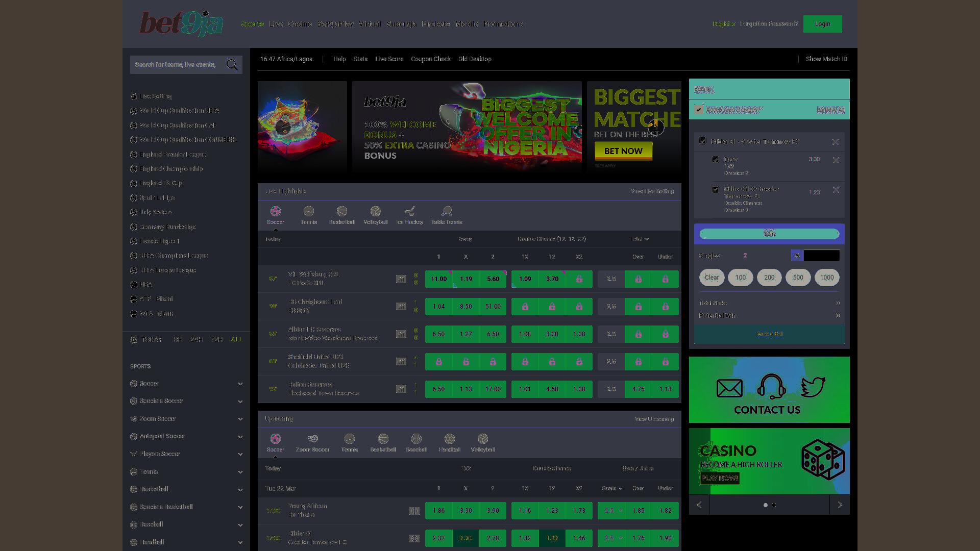Click BET NOW on the banner
The image size is (980, 551).
pyautogui.click(x=623, y=151)
